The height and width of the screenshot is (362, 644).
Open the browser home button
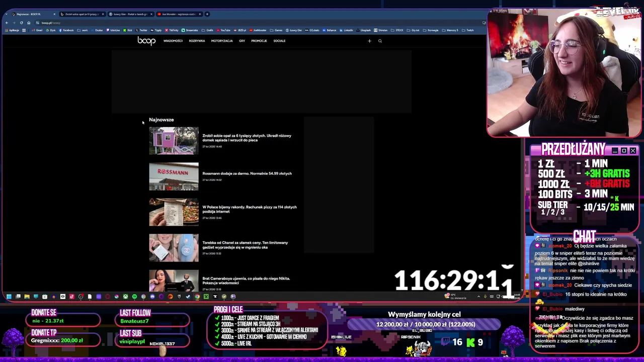coord(29,23)
